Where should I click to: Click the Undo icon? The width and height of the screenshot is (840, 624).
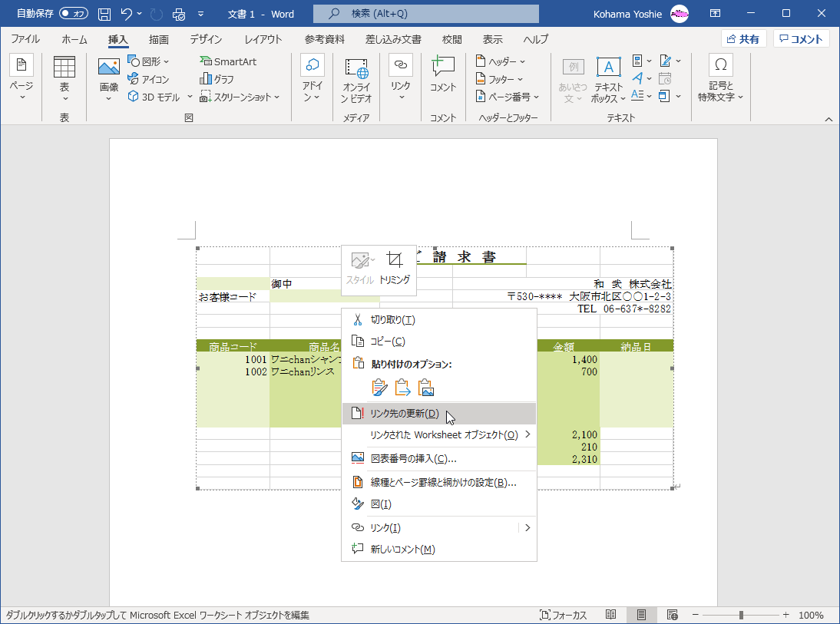[127, 14]
